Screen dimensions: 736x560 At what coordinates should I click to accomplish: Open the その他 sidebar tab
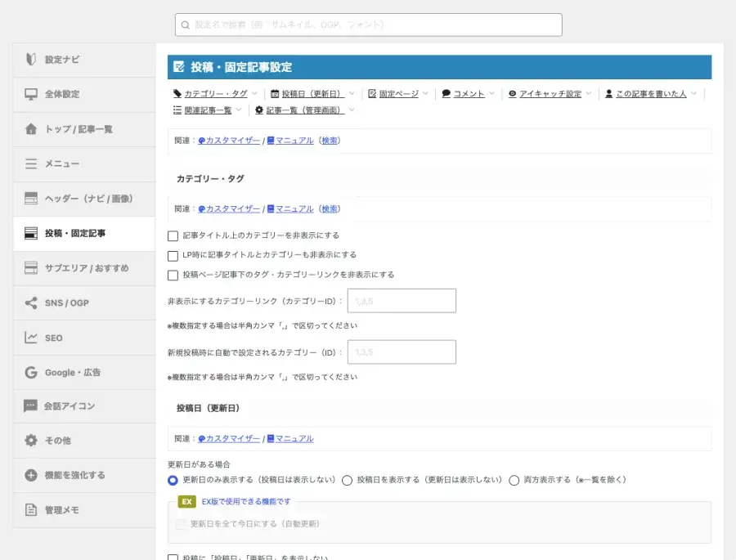click(84, 441)
